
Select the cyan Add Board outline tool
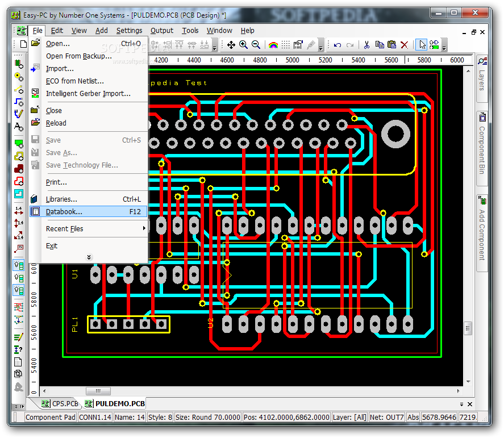click(19, 194)
